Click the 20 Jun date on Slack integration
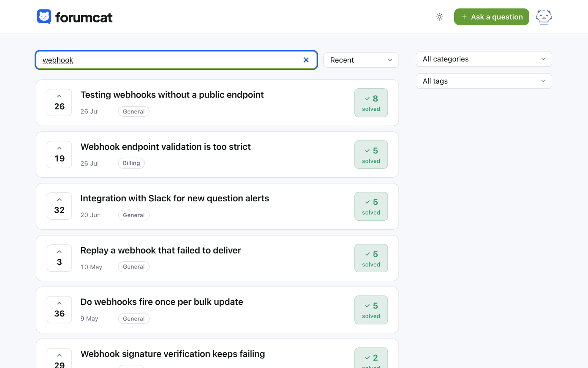 pos(90,215)
